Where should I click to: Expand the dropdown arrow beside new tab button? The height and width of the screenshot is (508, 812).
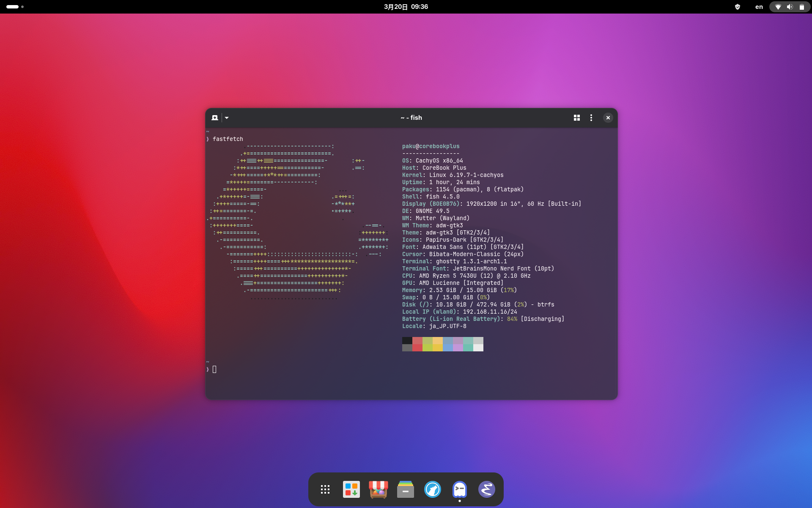pyautogui.click(x=227, y=118)
